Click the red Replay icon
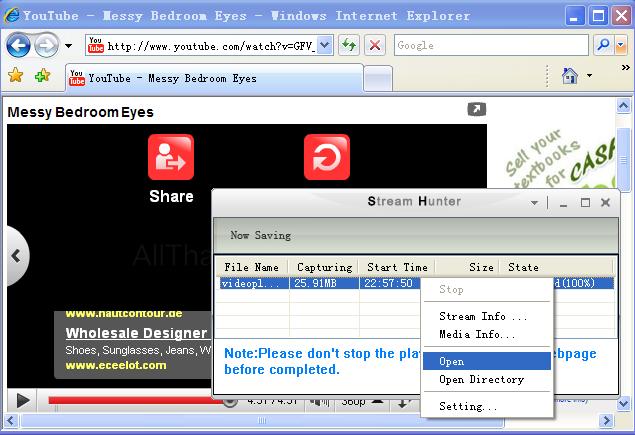The height and width of the screenshot is (435, 635). pyautogui.click(x=327, y=157)
